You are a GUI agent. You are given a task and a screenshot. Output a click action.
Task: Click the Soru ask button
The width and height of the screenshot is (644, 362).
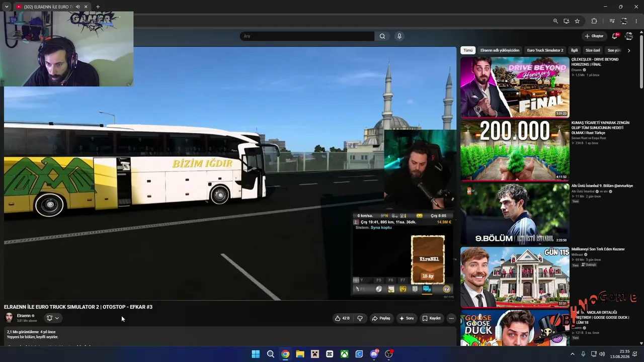[407, 318]
